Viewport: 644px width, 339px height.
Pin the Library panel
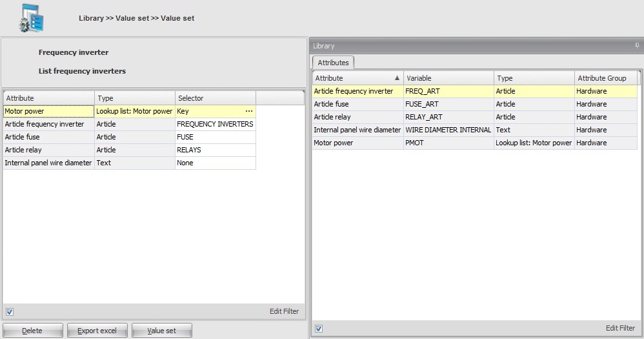[x=637, y=46]
